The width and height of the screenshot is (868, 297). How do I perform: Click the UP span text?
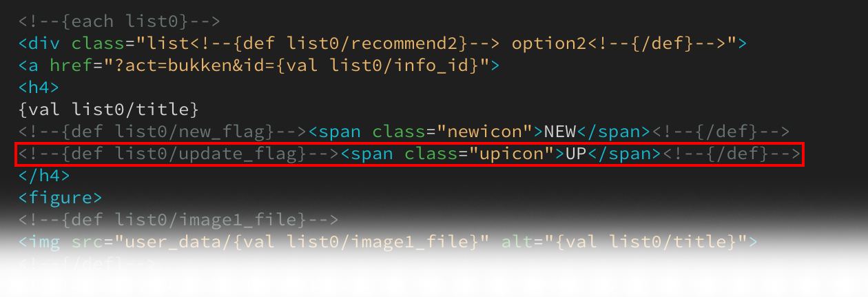click(x=576, y=154)
